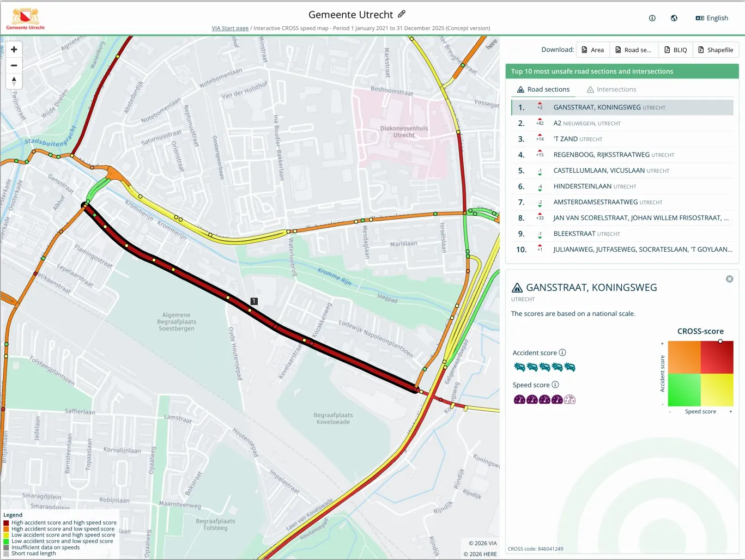Click orange quadrant of CROSS-score matrix
Image resolution: width=745 pixels, height=560 pixels.
(x=685, y=357)
